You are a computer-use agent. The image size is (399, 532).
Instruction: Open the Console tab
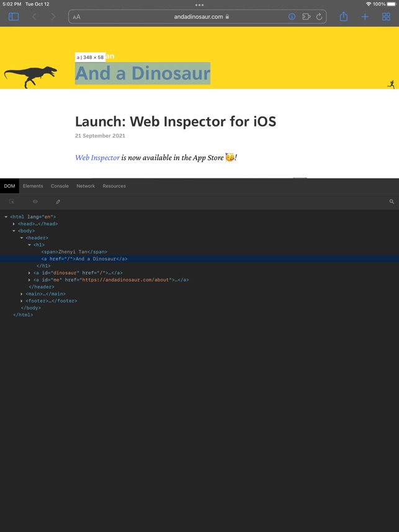(60, 186)
